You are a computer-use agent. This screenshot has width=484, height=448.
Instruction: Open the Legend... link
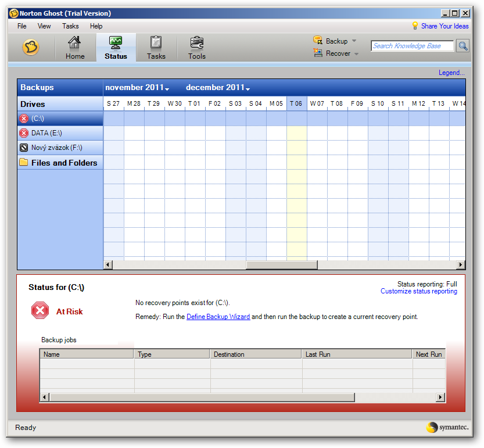click(x=451, y=73)
